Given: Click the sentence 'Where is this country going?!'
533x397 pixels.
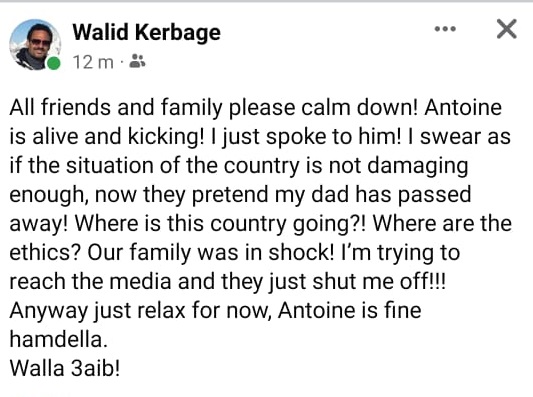Looking at the screenshot, I should point(220,224).
